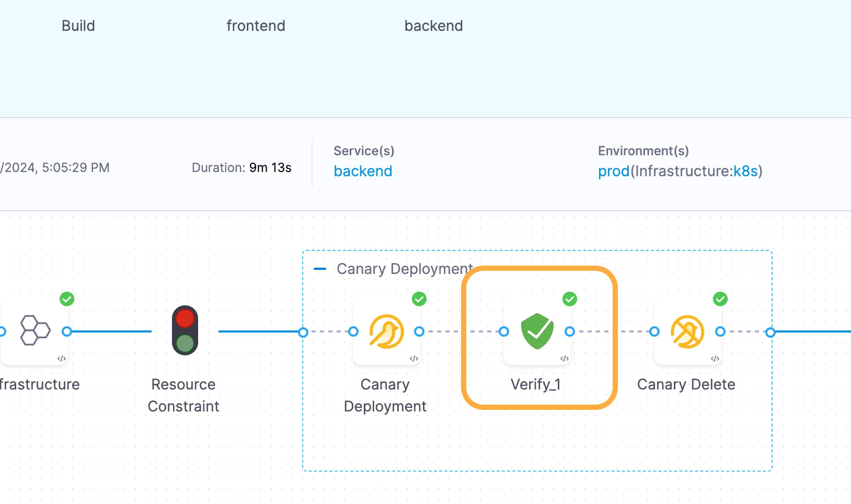Screen dimensions: 851x504
Task: Open the prod environment link
Action: pyautogui.click(x=614, y=171)
